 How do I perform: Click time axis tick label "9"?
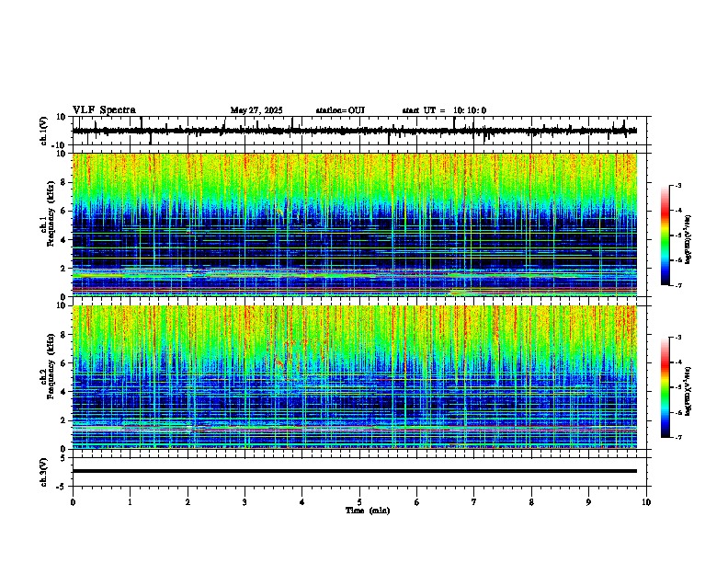click(588, 502)
